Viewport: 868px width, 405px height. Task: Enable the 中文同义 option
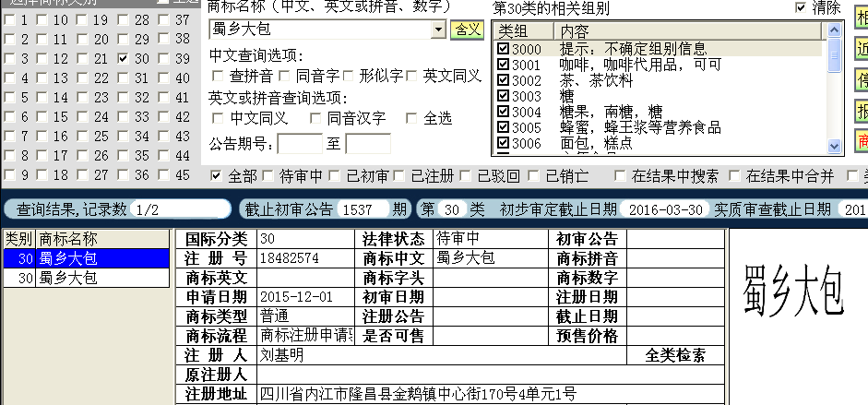[218, 118]
